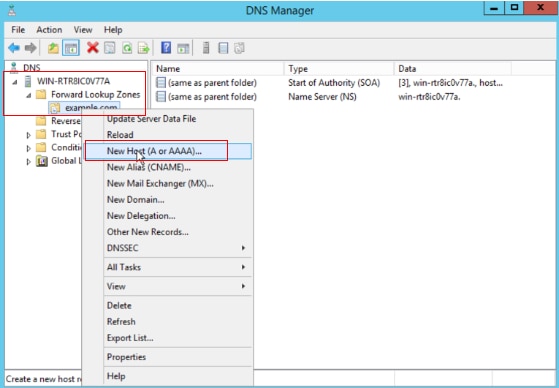559x388 pixels.
Task: Click the Name Server record icon
Action: (x=161, y=97)
